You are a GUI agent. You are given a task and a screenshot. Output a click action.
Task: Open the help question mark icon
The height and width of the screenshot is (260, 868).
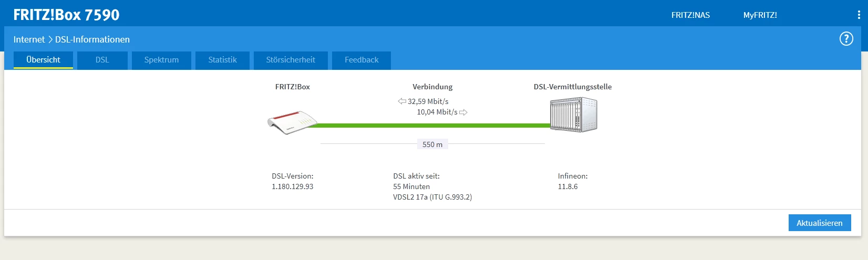(x=846, y=39)
